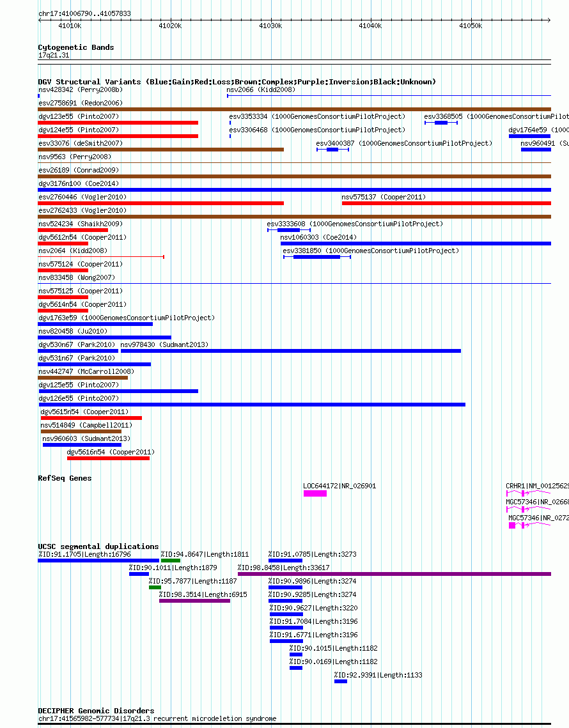Select the green %ID:94.8647 duplication bar
The width and height of the screenshot is (569, 728).
pyautogui.click(x=171, y=561)
